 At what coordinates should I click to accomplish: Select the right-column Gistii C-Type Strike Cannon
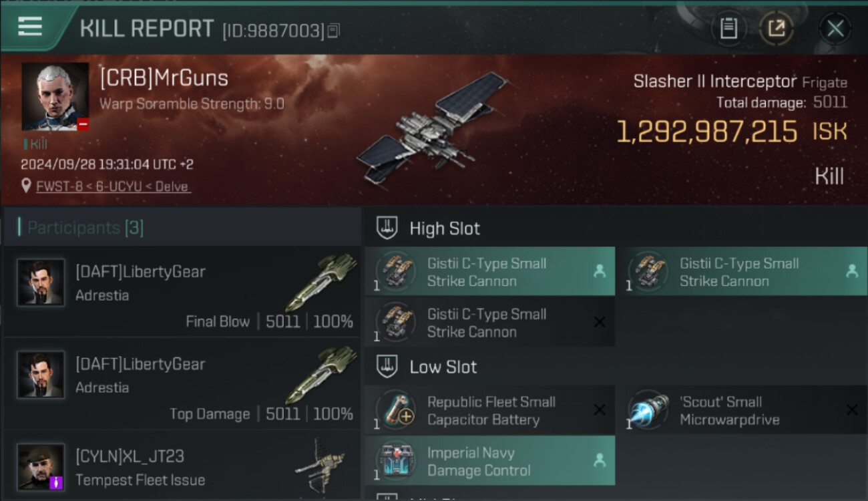746,271
